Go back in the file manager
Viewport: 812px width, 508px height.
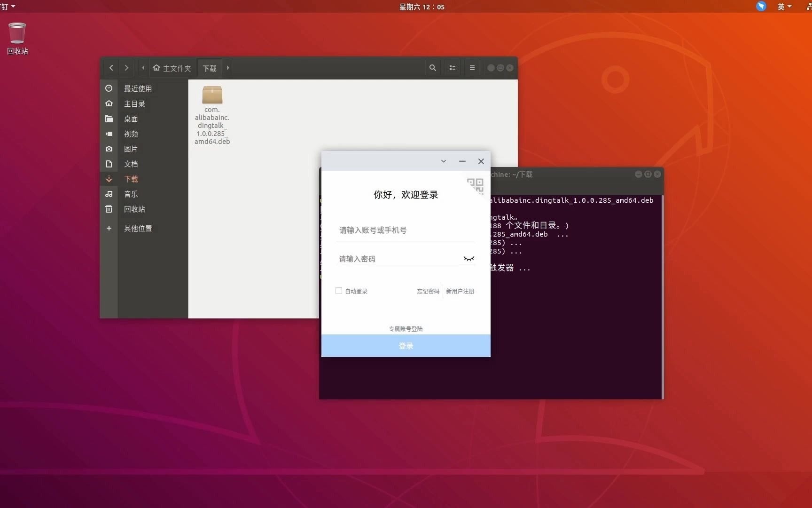tap(111, 68)
